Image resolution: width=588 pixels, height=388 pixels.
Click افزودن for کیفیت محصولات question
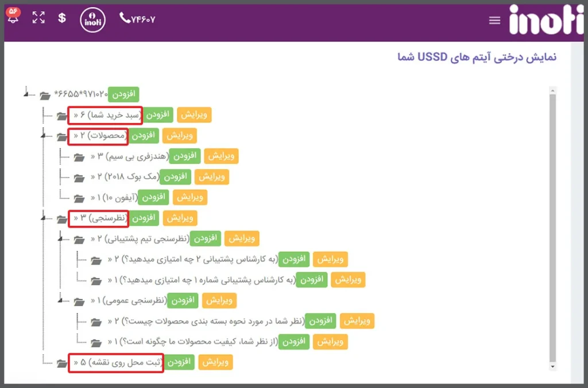pyautogui.click(x=294, y=341)
